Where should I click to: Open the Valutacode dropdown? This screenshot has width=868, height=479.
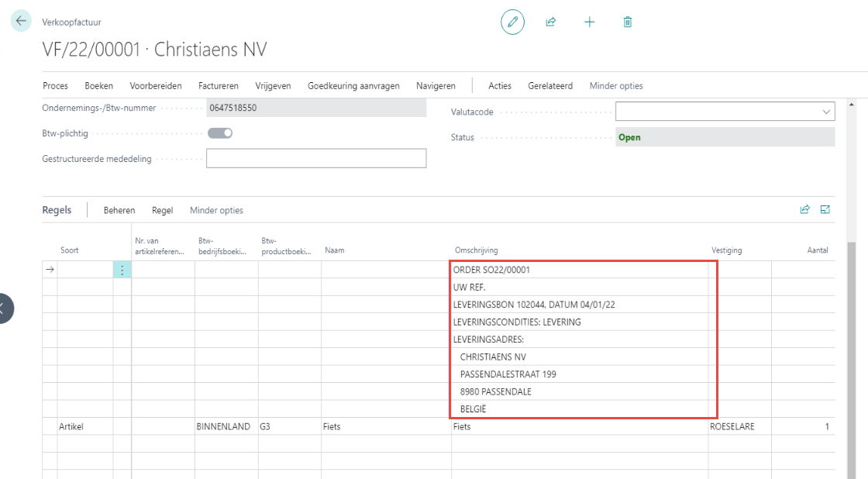(x=824, y=112)
